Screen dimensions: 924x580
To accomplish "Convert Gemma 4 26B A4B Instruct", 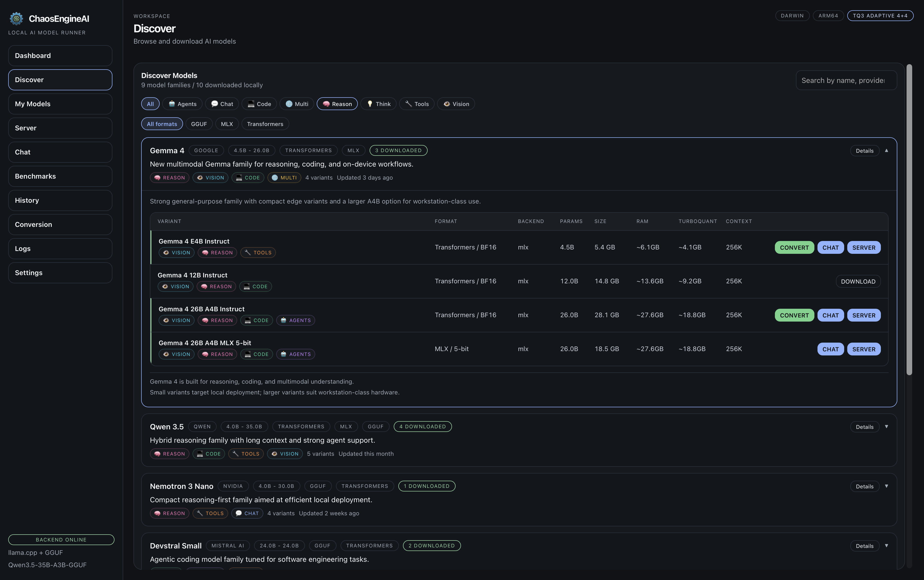I will click(x=794, y=315).
